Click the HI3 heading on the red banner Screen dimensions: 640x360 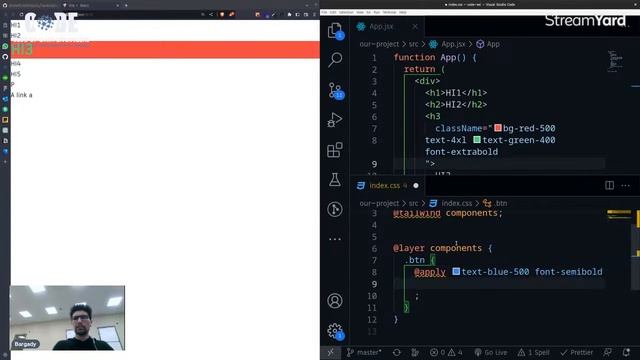pos(22,49)
